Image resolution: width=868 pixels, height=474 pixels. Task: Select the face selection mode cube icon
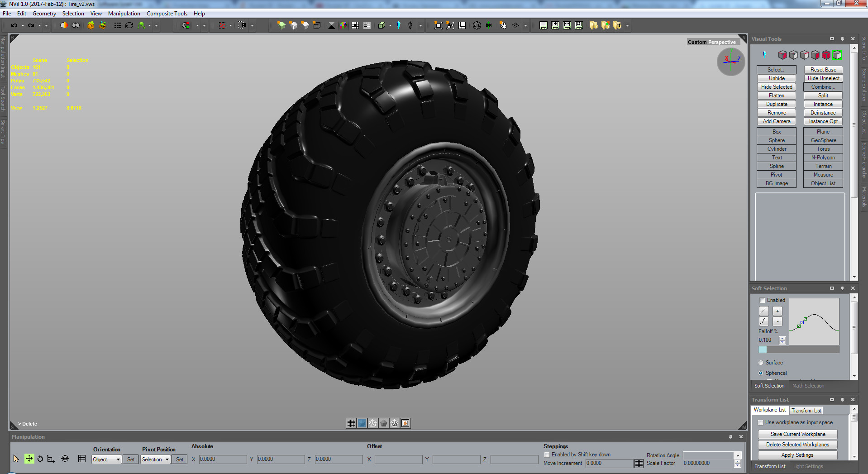tap(815, 54)
